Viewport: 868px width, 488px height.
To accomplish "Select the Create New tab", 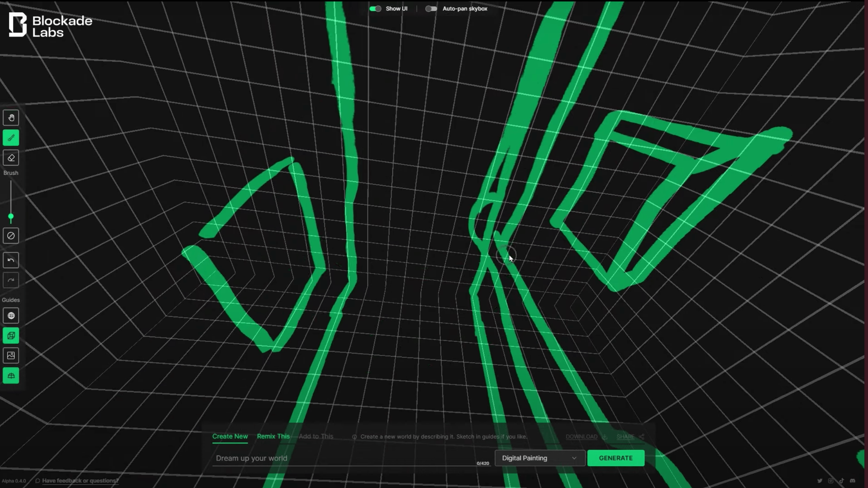I will [x=230, y=437].
